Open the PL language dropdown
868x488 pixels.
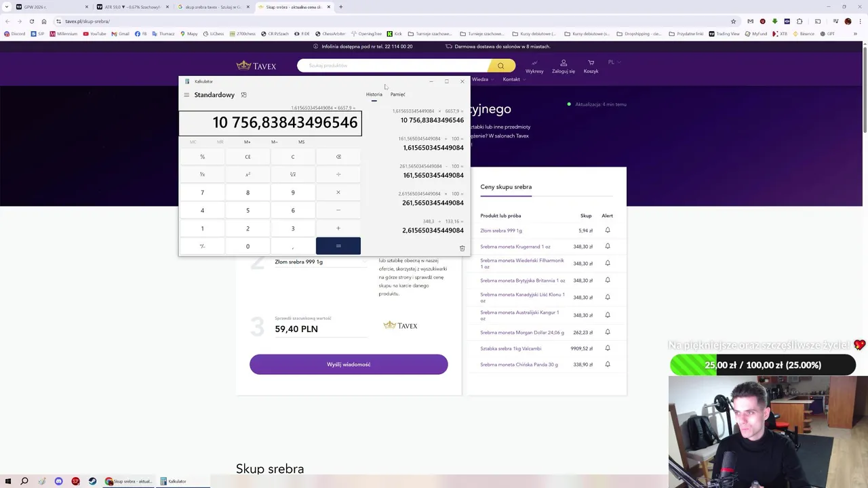coord(614,62)
